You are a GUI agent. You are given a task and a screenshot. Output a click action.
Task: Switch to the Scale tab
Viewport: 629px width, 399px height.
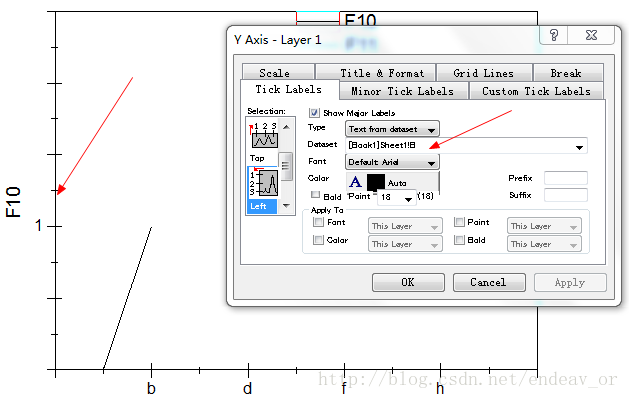278,73
